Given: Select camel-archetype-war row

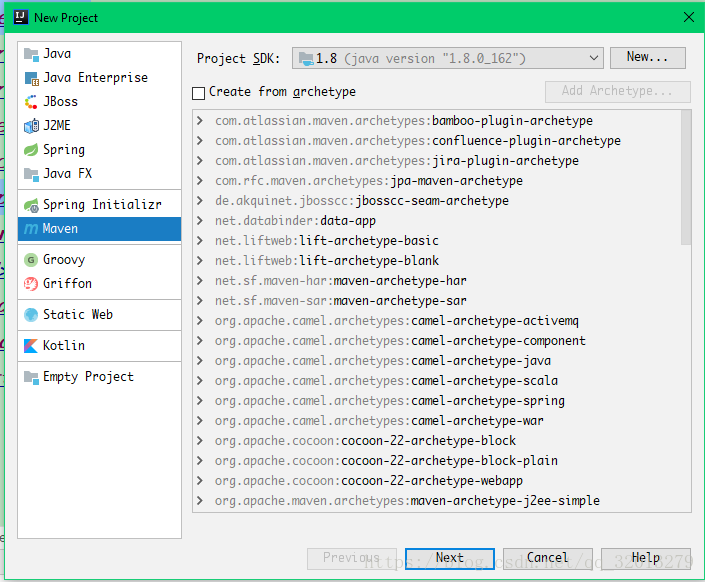Looking at the screenshot, I should [x=436, y=421].
